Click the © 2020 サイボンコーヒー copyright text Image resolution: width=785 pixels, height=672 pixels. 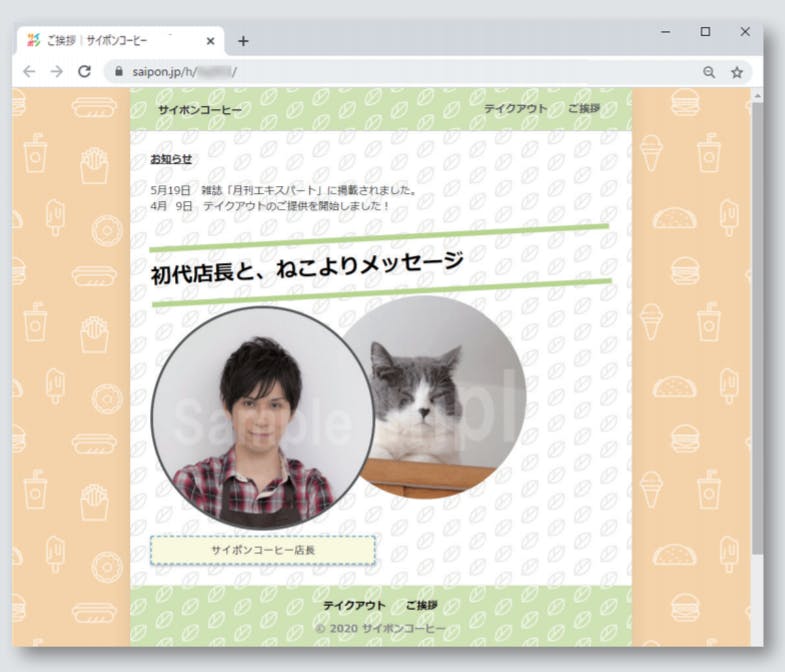[380, 628]
